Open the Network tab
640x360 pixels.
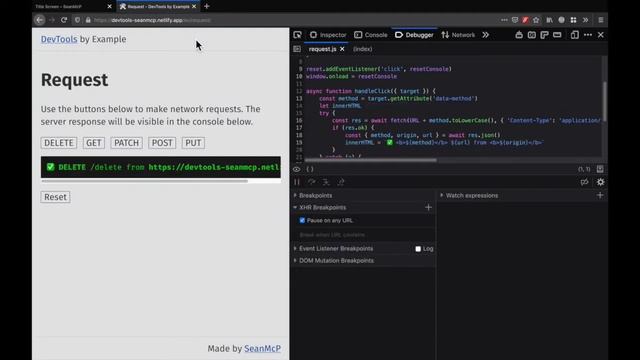click(x=458, y=35)
